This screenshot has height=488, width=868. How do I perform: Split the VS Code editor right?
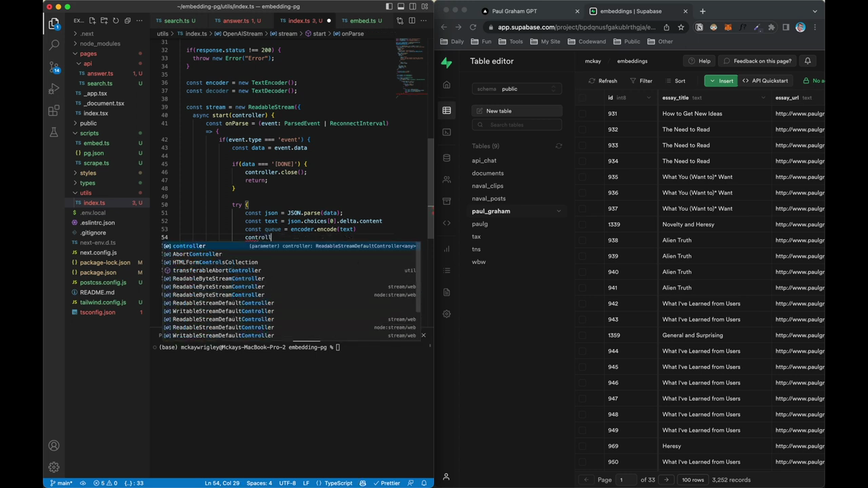pos(412,20)
